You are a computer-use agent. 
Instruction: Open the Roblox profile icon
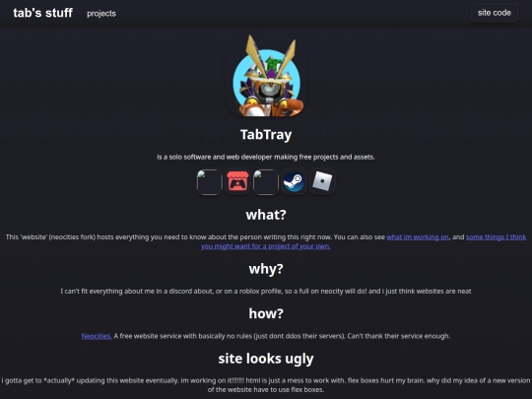click(322, 182)
